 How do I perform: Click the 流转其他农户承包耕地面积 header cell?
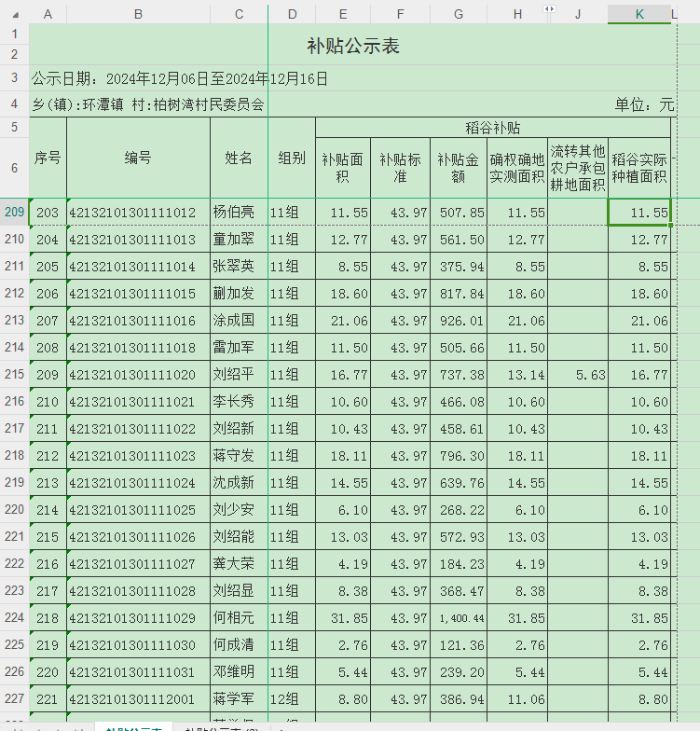(578, 168)
